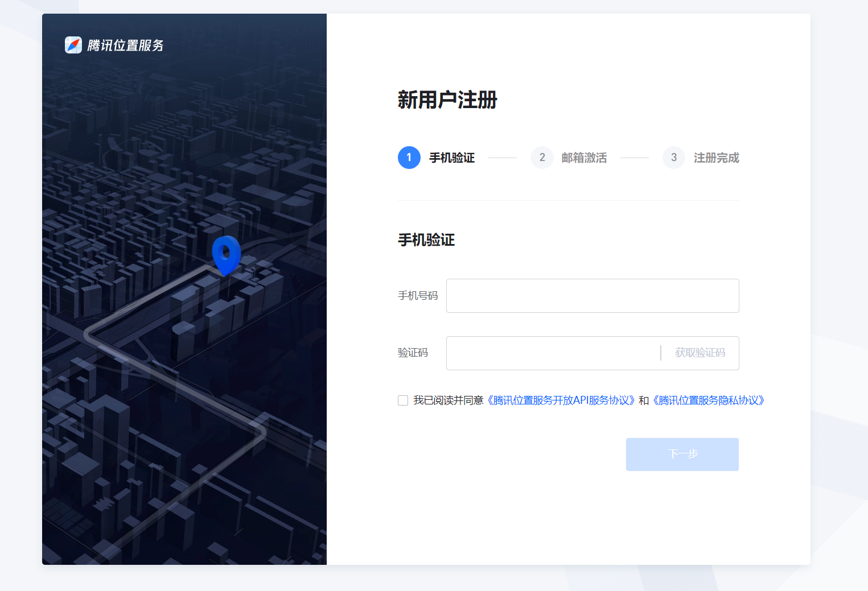868x591 pixels.
Task: Focus the 手机号码 input field
Action: tap(593, 296)
